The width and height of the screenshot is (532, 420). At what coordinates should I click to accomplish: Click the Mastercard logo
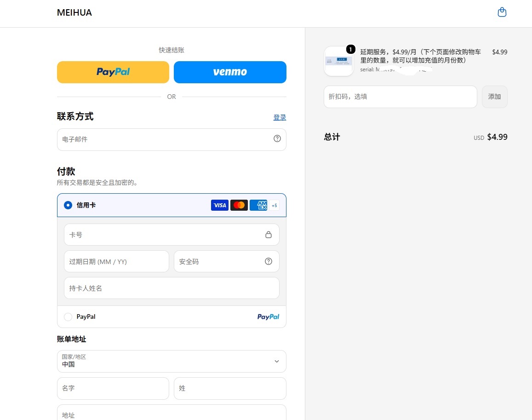[x=239, y=205]
